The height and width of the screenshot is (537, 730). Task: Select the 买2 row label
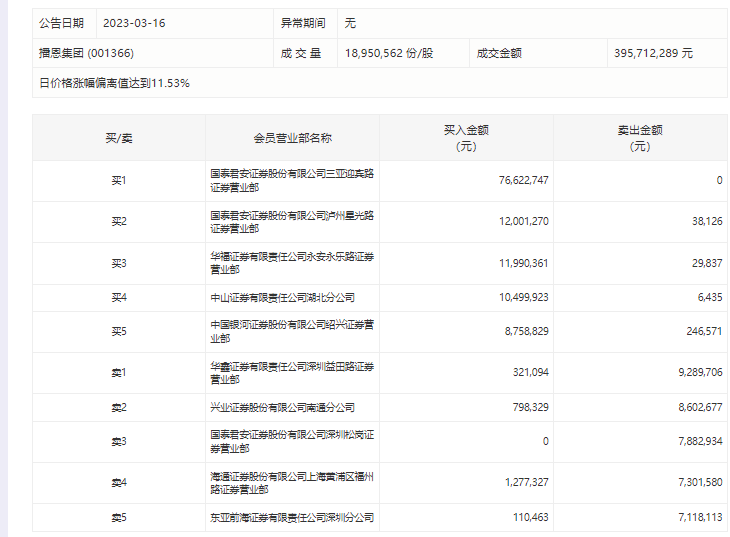[119, 222]
